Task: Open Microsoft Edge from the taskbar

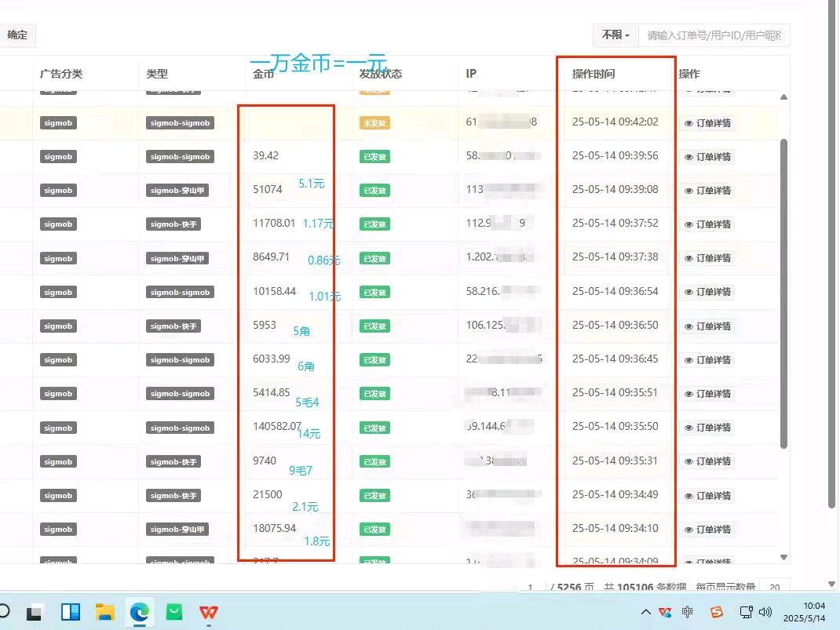Action: (x=139, y=612)
